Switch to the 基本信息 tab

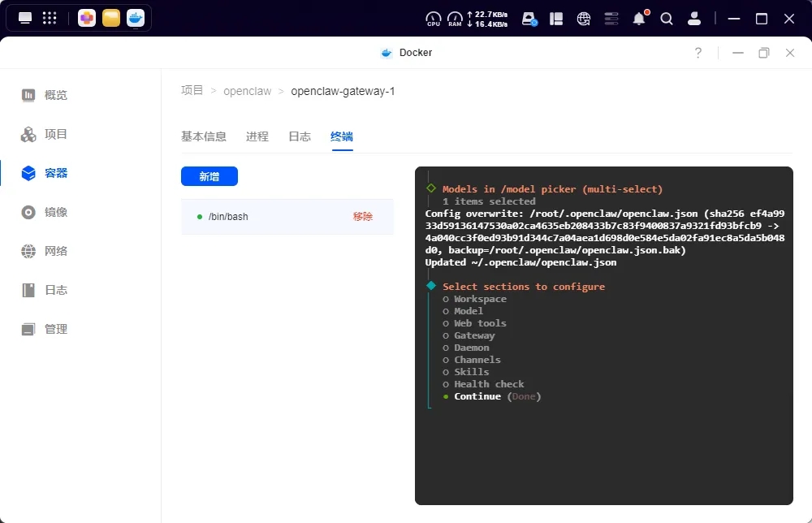coord(203,136)
